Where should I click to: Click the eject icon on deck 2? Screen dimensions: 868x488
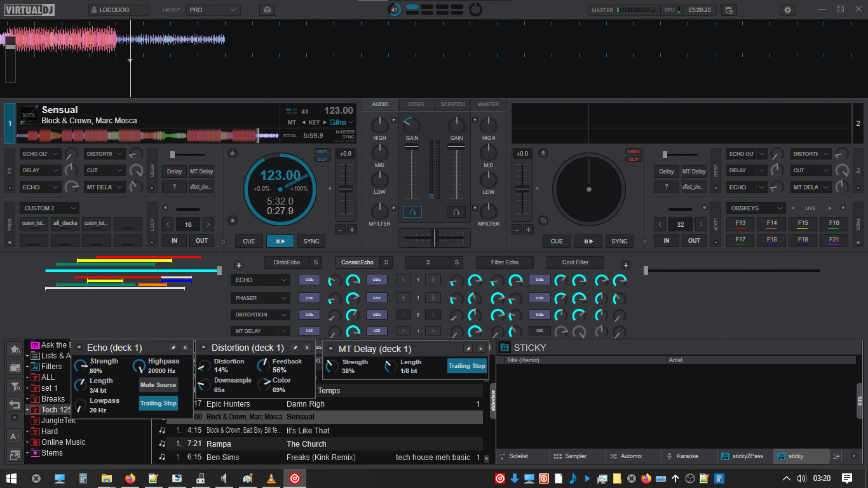[543, 153]
